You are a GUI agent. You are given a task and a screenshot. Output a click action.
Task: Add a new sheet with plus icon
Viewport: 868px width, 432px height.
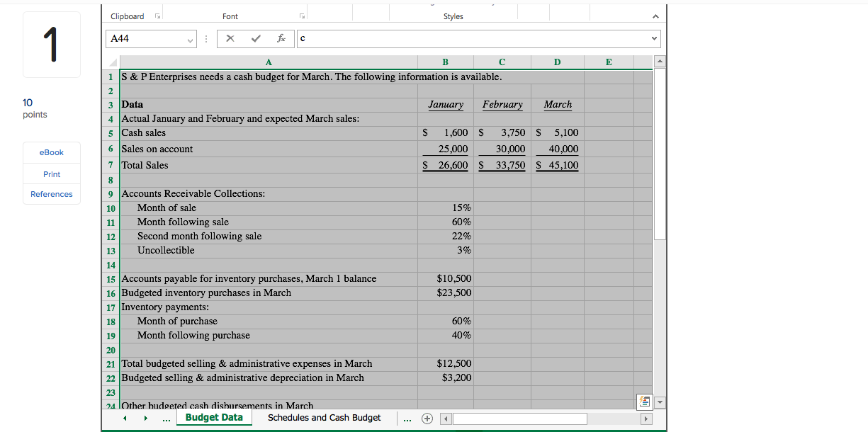(x=427, y=418)
